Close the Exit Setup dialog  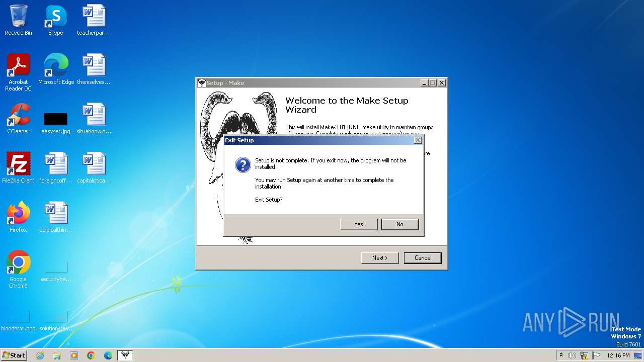click(418, 140)
